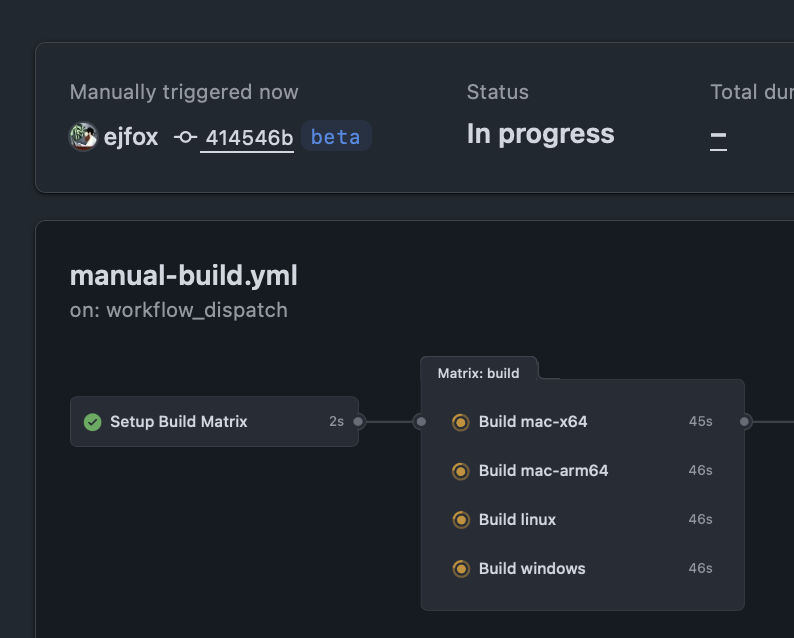Click connector dot on Matrix box left edge

[x=421, y=422]
